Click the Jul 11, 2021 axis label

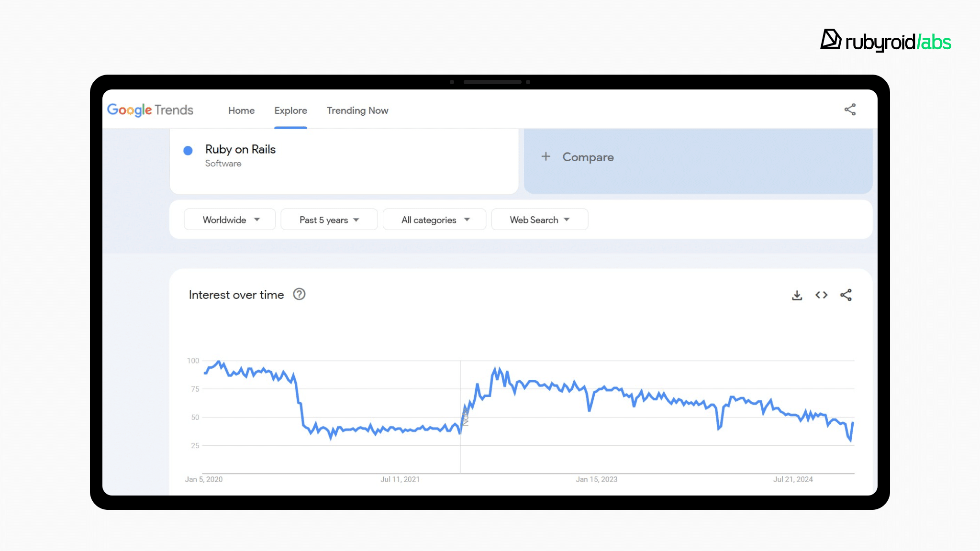[x=400, y=479]
